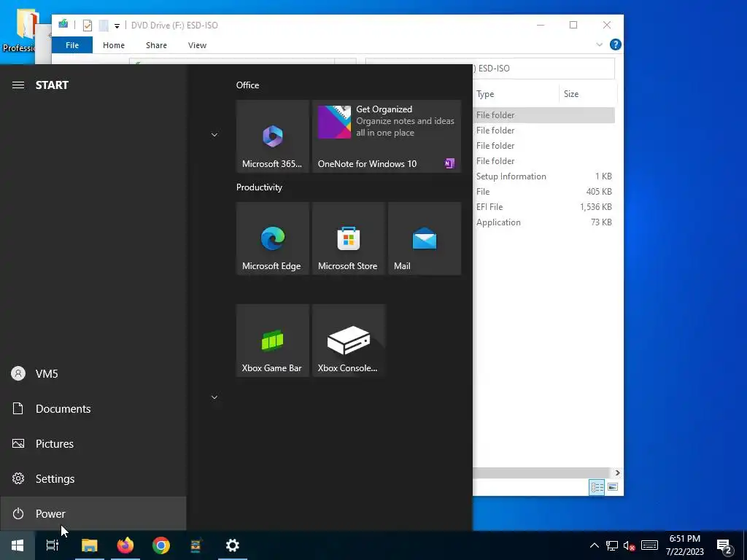Viewport: 747px width, 560px height.
Task: Switch to large icons view
Action: pyautogui.click(x=613, y=487)
